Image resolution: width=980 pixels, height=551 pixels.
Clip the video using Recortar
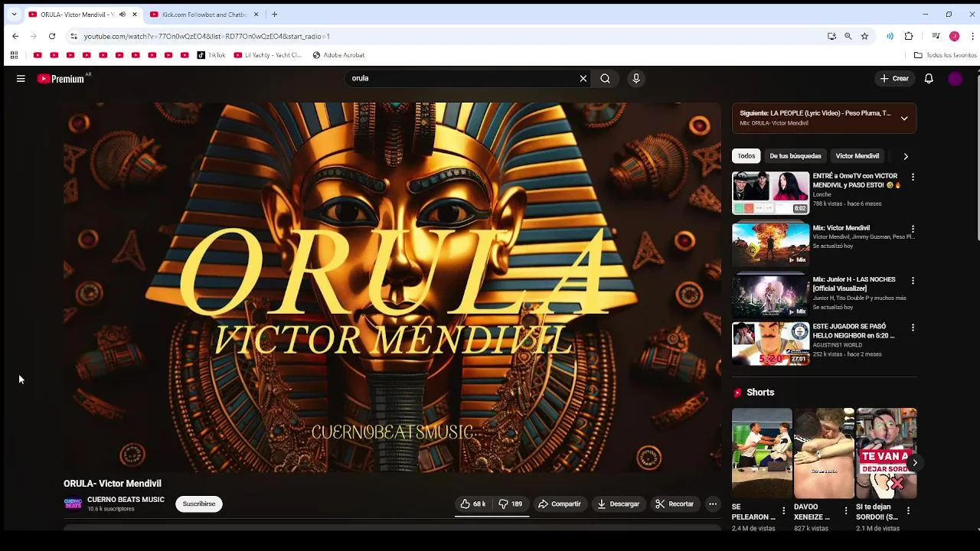coord(675,504)
